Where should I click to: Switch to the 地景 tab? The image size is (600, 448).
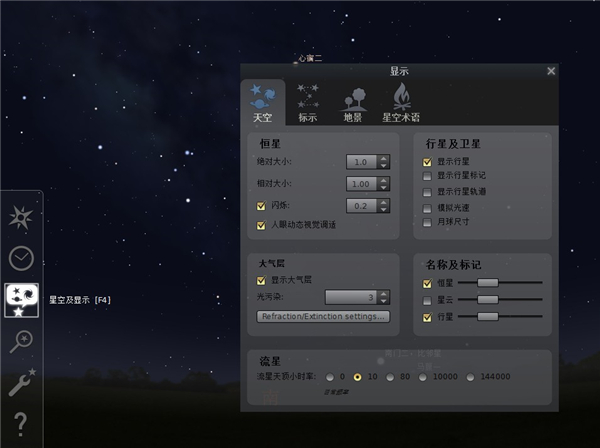click(353, 104)
